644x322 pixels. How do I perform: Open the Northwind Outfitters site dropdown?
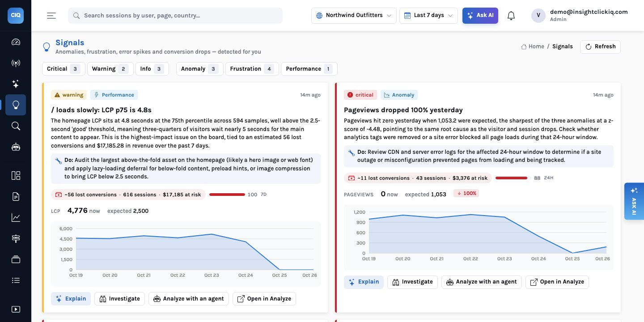[x=354, y=15]
